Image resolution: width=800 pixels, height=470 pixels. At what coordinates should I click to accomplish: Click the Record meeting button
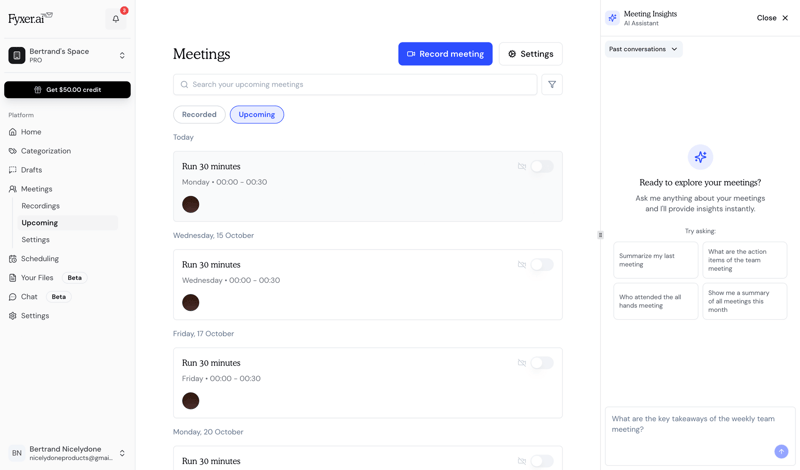point(445,54)
